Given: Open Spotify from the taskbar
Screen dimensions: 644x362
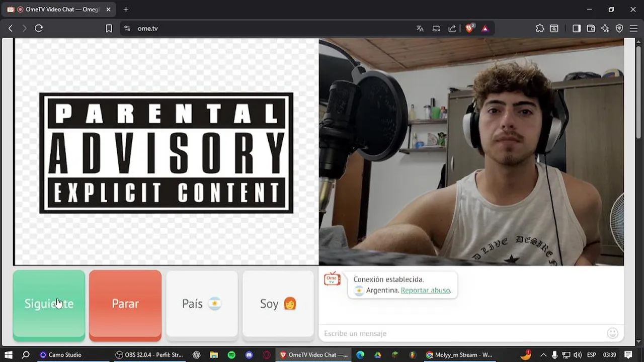Looking at the screenshot, I should (x=231, y=355).
